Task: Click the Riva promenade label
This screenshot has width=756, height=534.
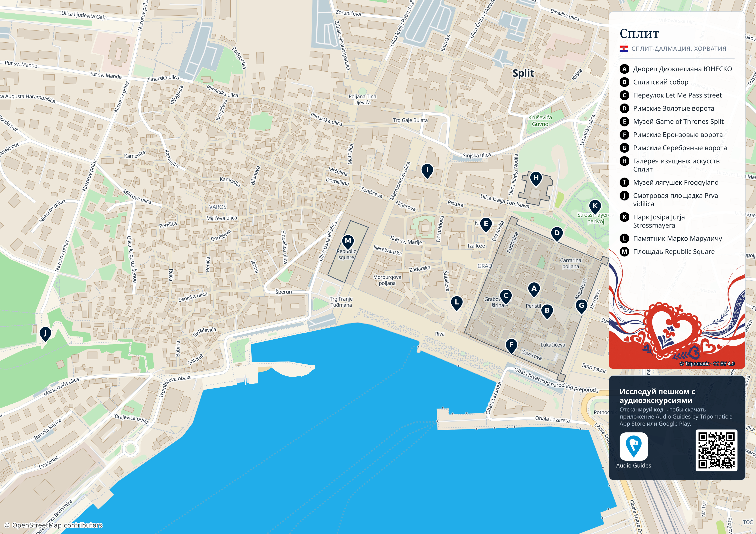Action: click(440, 334)
